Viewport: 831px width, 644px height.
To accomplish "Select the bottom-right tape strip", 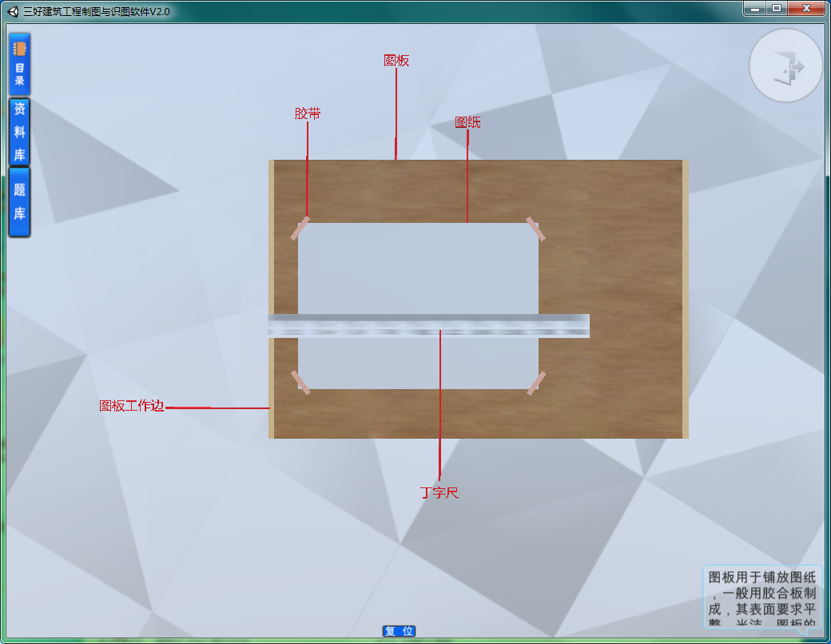I will tap(536, 383).
